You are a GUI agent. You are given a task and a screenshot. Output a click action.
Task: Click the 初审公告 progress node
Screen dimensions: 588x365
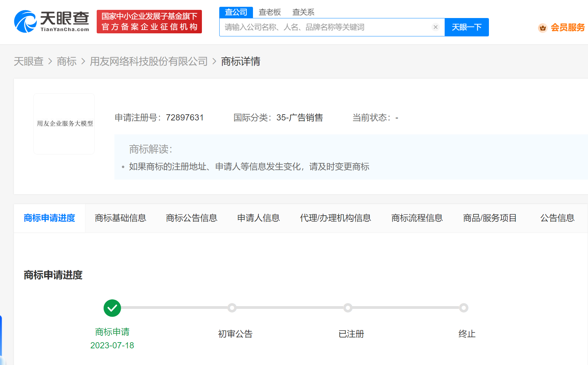click(x=232, y=308)
